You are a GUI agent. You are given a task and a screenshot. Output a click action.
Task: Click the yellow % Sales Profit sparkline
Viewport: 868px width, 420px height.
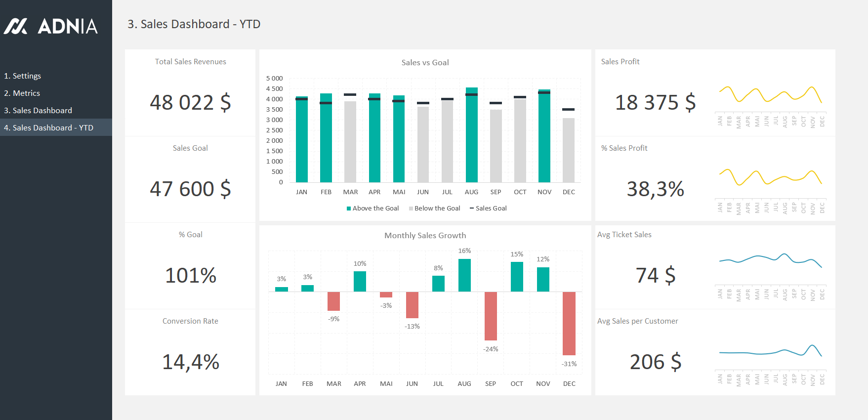(770, 177)
